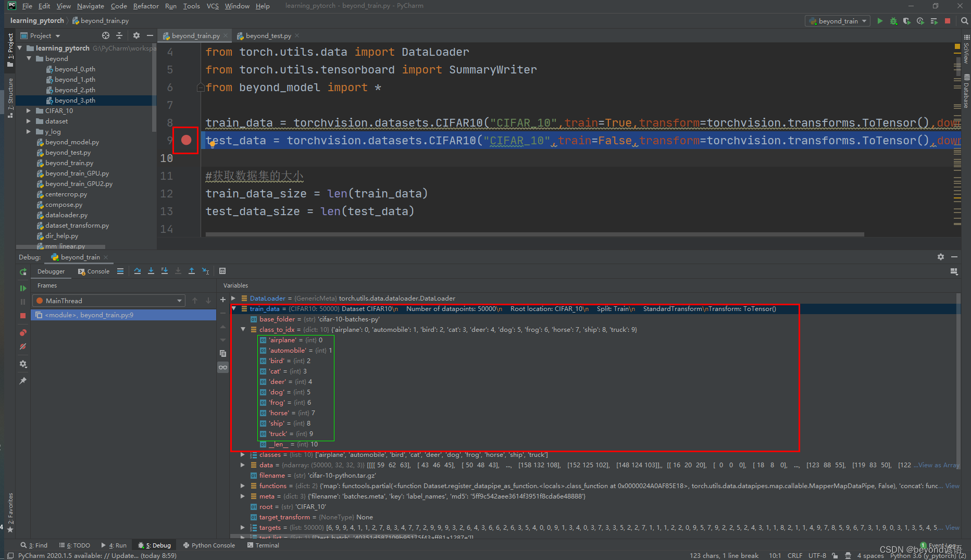Expand the CIFAR_10 folder
This screenshot has width=971, height=560.
tap(30, 110)
